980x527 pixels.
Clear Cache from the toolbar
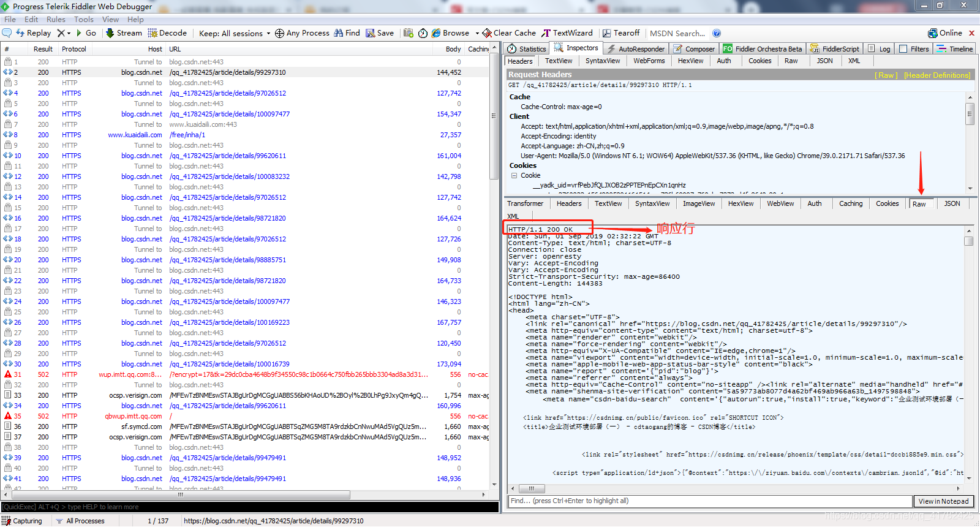pos(509,33)
